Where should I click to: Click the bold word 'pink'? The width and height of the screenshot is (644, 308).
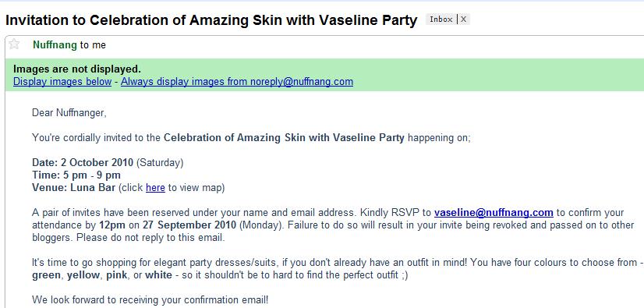click(117, 275)
